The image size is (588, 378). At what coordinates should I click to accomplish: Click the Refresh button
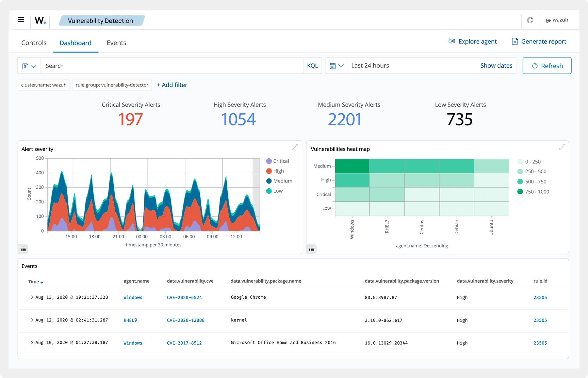pyautogui.click(x=547, y=66)
